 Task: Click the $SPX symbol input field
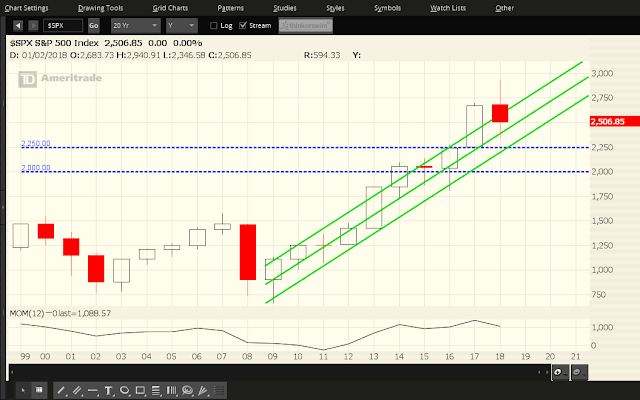point(63,26)
